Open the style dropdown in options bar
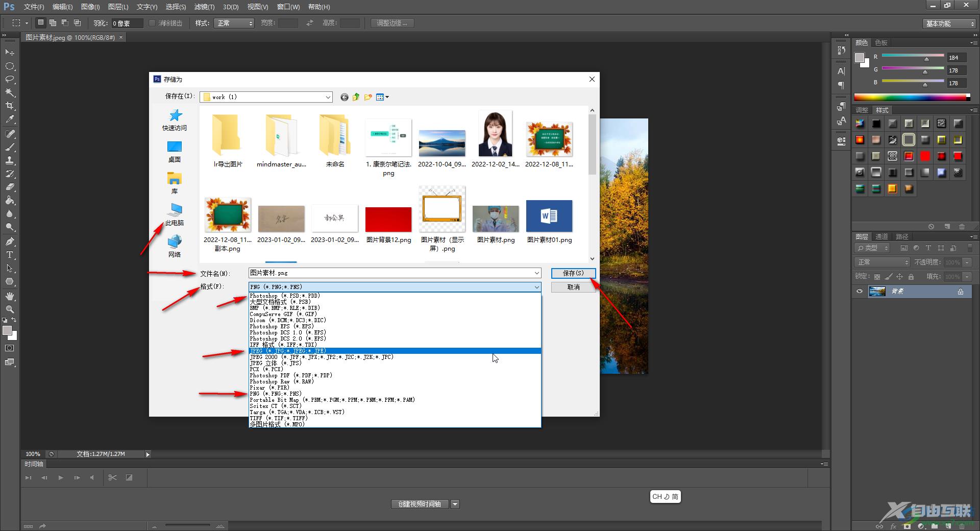The height and width of the screenshot is (531, 980). [234, 23]
